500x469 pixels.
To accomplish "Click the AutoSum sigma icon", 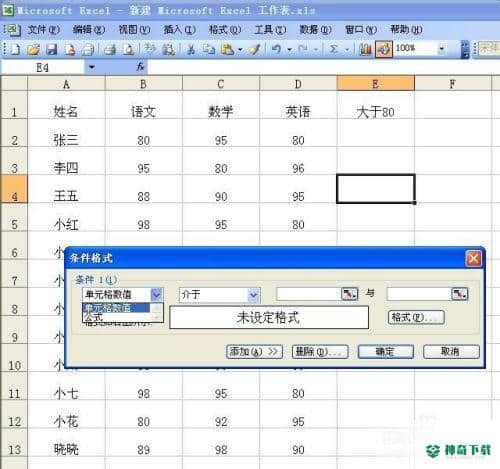I will pyautogui.click(x=333, y=49).
